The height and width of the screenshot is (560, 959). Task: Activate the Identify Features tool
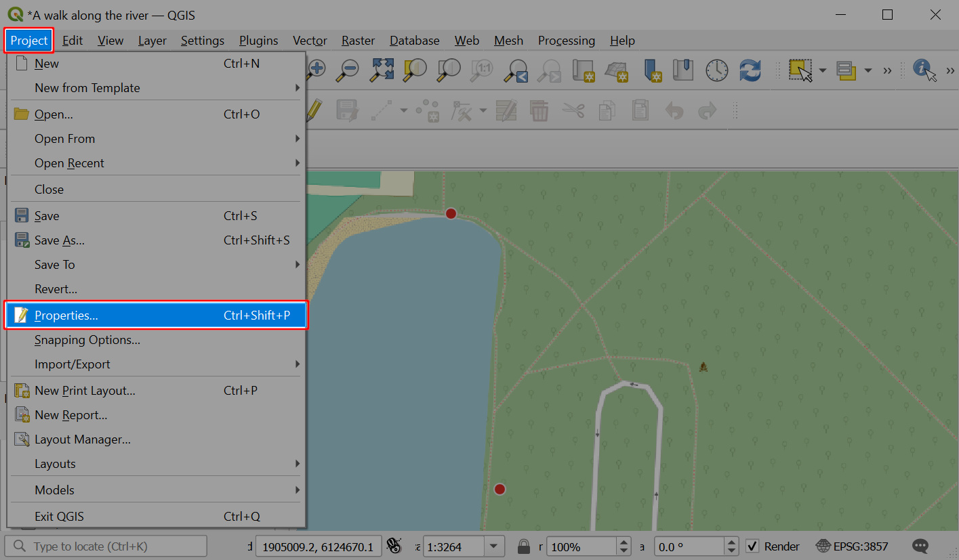[x=924, y=70]
